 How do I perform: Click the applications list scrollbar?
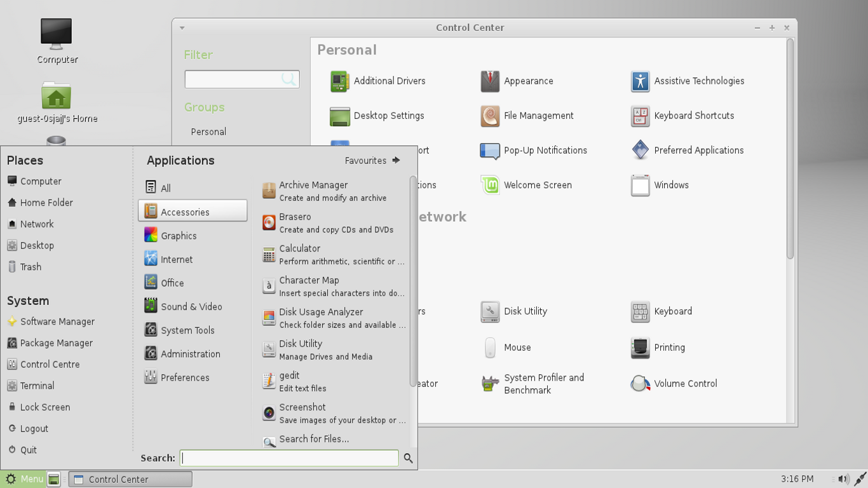[x=413, y=281]
